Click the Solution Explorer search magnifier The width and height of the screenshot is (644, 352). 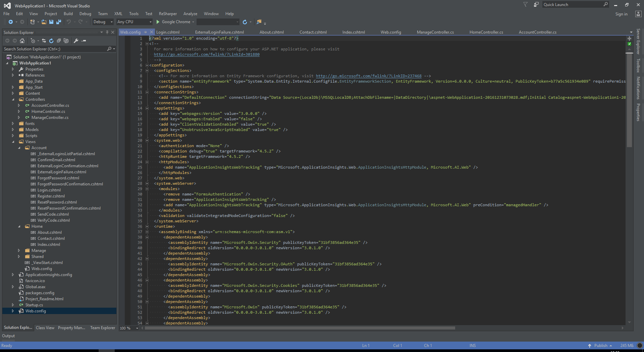pos(109,49)
